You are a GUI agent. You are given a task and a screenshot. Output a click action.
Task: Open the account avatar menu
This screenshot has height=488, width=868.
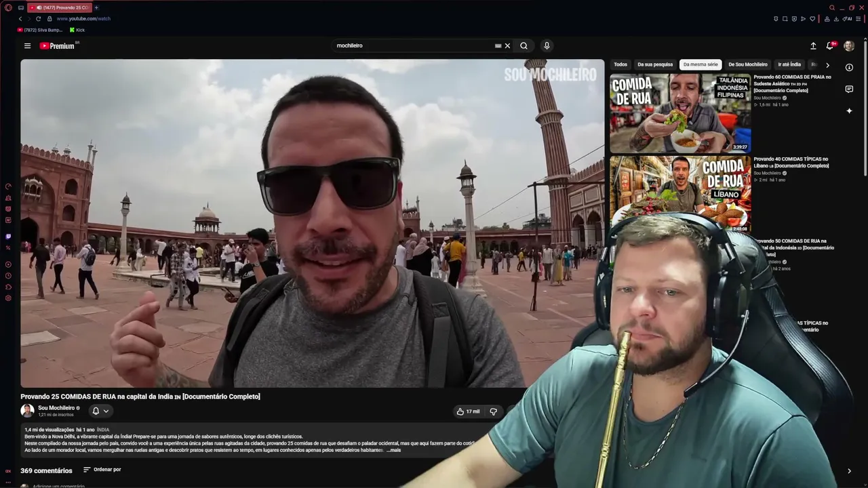tap(849, 46)
